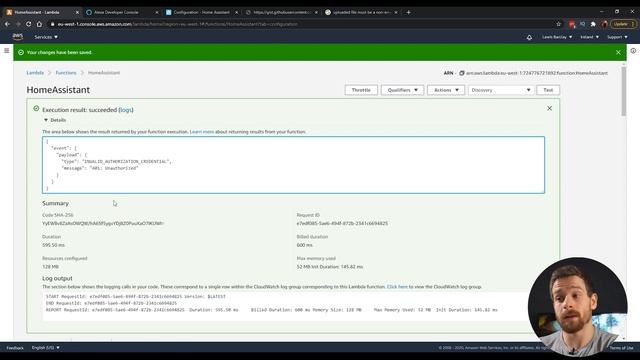Copy the function ARN icon

coord(462,73)
